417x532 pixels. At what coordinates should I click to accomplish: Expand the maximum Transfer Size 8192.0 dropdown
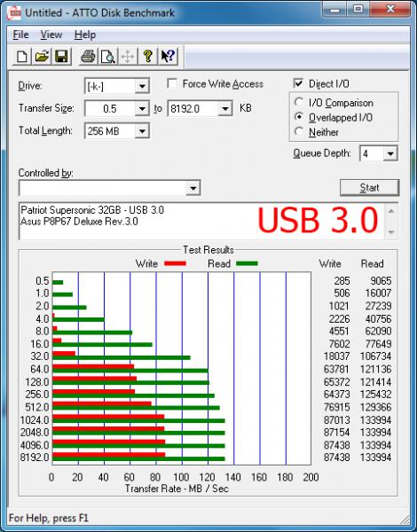coord(225,108)
